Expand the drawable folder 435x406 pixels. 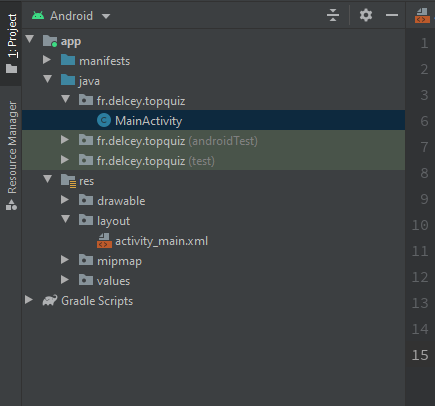point(65,200)
